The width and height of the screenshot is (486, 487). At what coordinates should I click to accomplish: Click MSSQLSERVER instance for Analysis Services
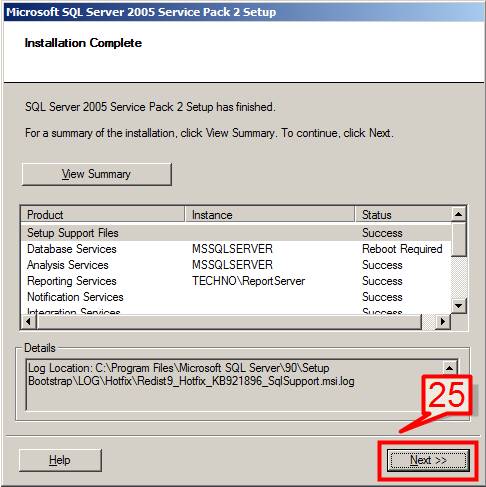232,265
